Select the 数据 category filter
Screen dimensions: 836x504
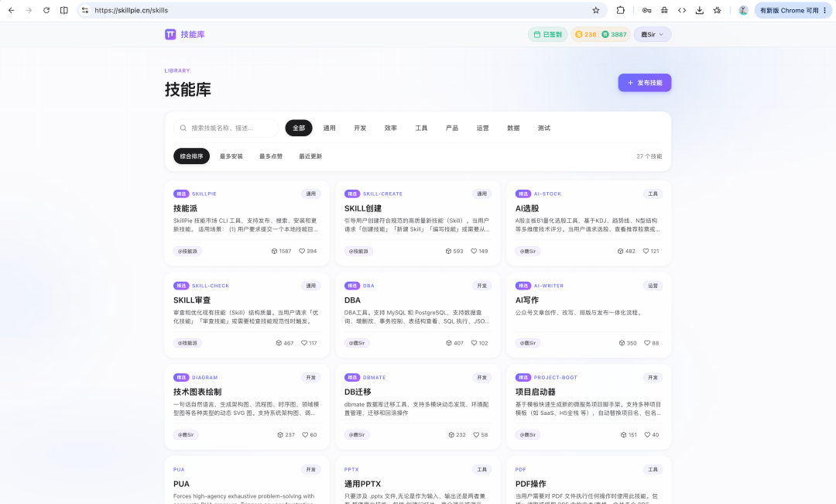click(513, 128)
